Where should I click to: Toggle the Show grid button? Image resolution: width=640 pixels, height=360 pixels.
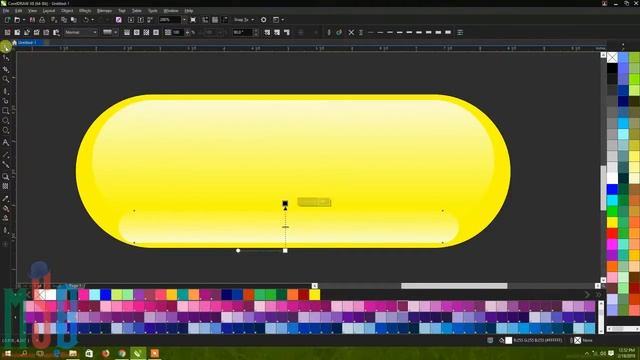point(215,20)
